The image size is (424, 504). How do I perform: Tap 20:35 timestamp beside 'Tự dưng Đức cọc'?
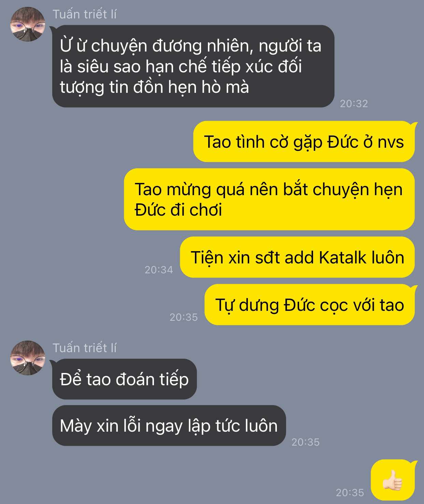tap(184, 317)
